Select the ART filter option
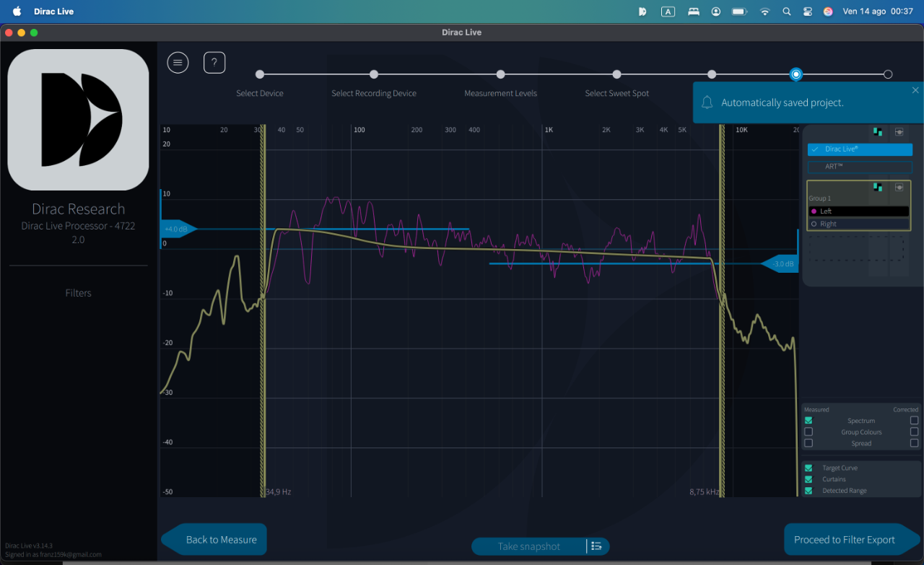 click(x=860, y=167)
